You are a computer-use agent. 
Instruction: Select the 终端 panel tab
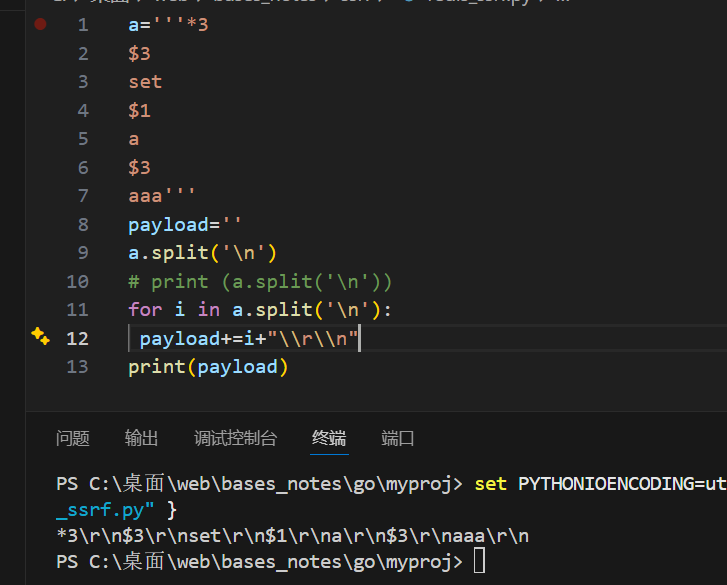click(329, 438)
